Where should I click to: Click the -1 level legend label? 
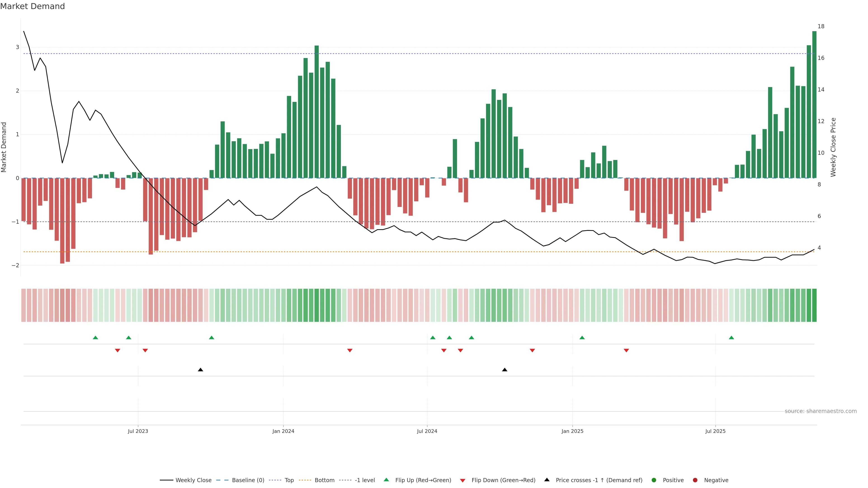tap(365, 480)
